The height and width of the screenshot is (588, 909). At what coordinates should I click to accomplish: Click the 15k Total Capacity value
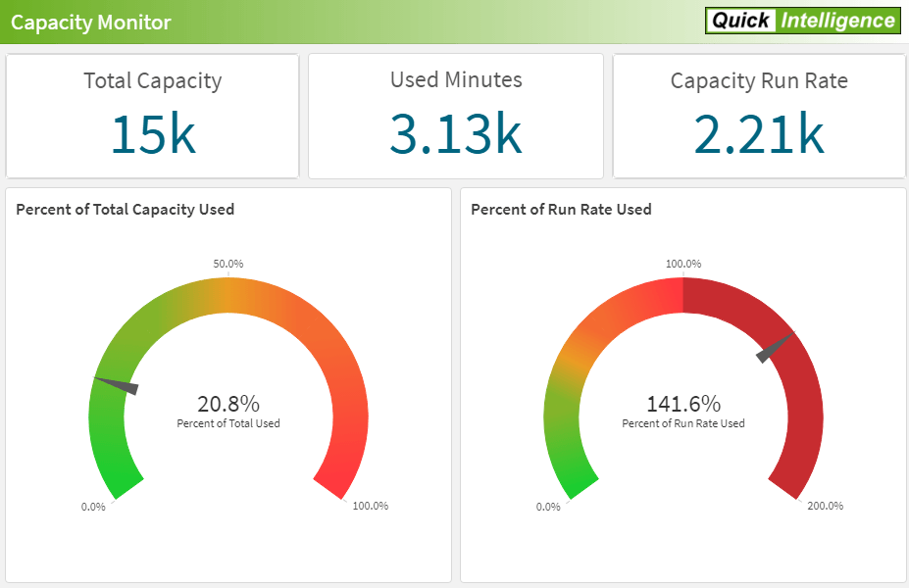(x=152, y=134)
